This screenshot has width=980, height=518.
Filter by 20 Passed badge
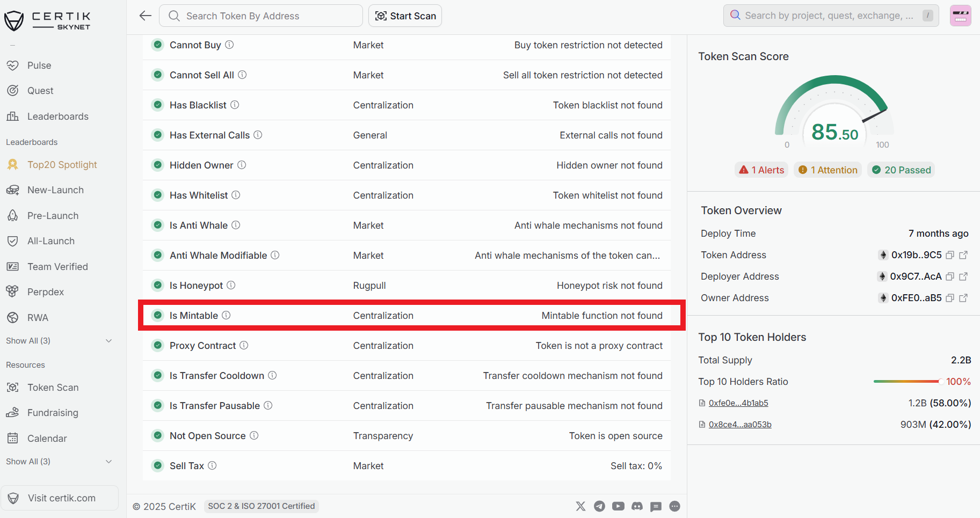click(x=901, y=170)
